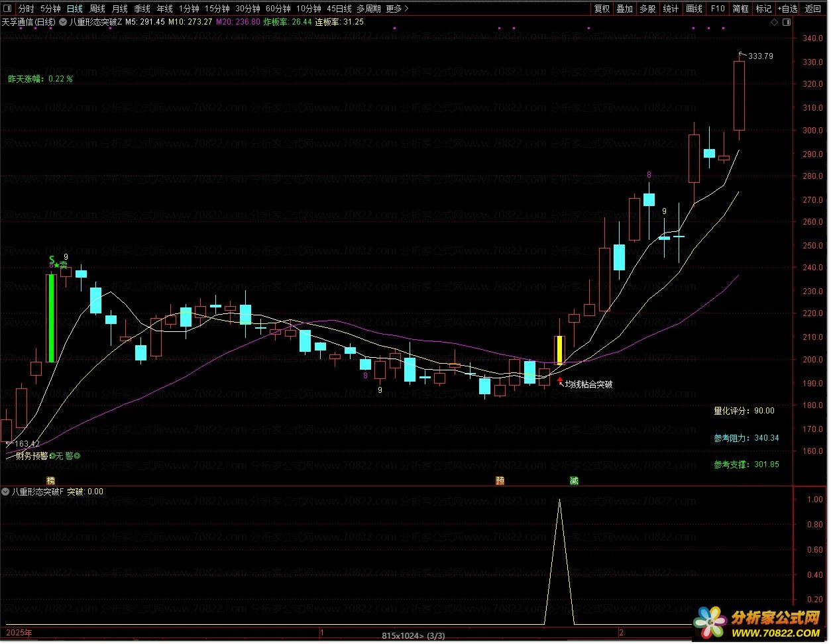Screen dimensions: 831x644
Task: Activate the 画线 drawing tool
Action: tap(694, 9)
